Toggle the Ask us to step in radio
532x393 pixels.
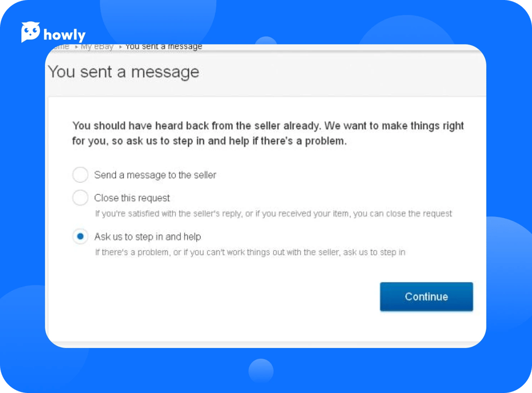[80, 236]
